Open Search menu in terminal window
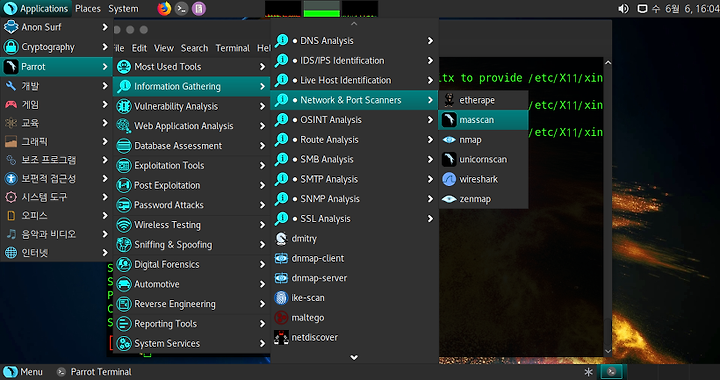Viewport: 720px width, 380px height. 194,48
